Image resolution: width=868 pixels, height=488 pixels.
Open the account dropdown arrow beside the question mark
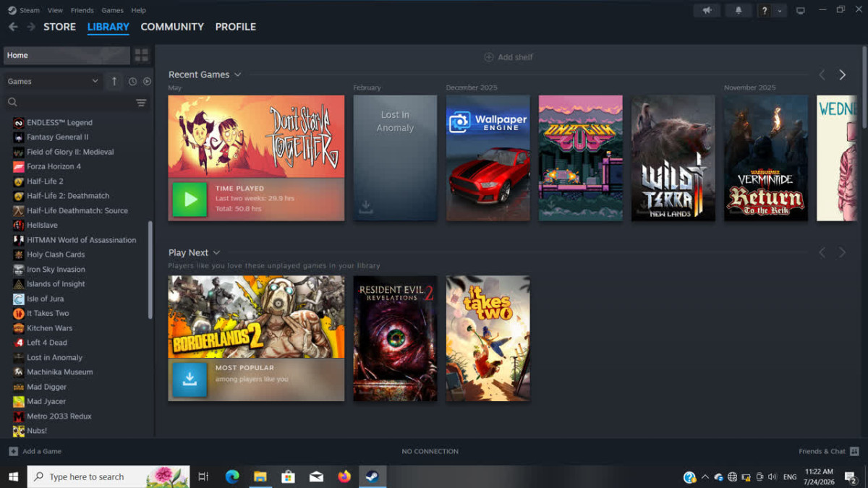point(780,11)
